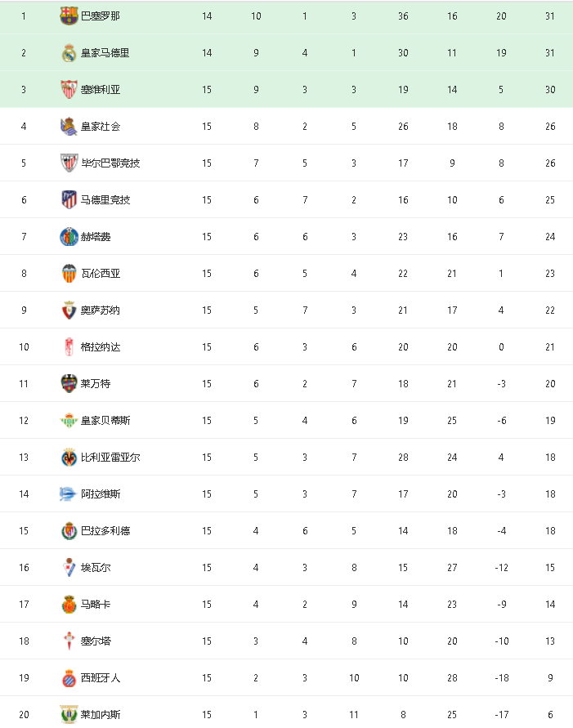Click the Villarreal yellow crest icon
Screen dimensions: 573x728
(69, 458)
